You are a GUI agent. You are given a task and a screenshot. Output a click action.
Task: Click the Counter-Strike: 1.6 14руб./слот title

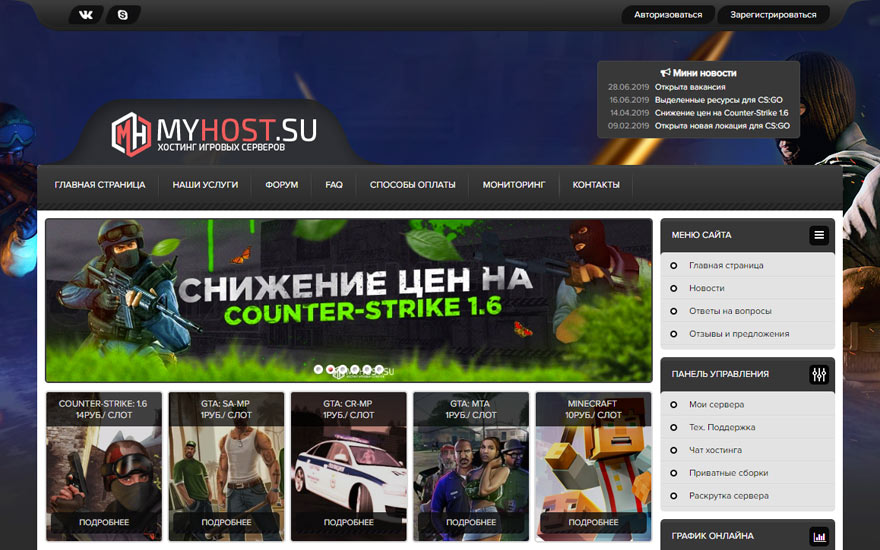pyautogui.click(x=104, y=410)
